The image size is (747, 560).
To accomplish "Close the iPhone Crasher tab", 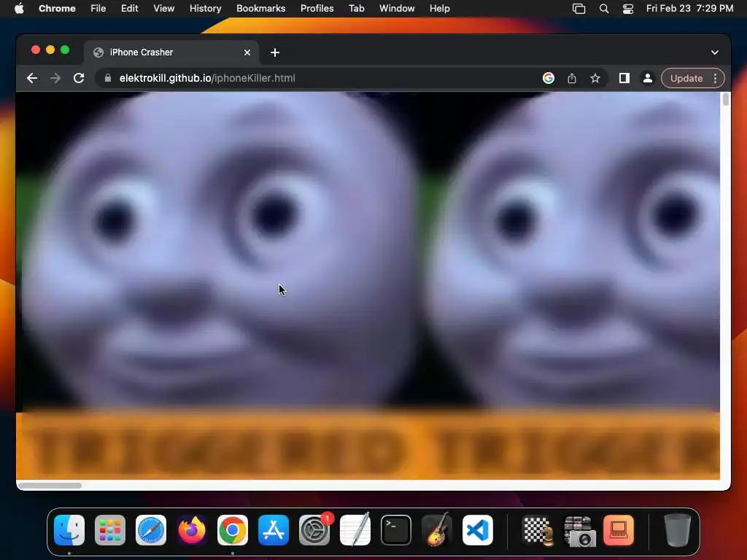I will (x=247, y=52).
